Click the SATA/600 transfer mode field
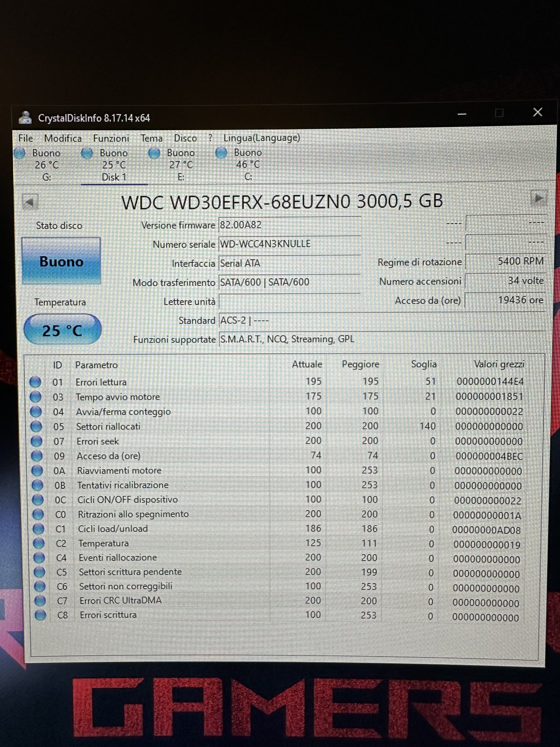 click(289, 282)
